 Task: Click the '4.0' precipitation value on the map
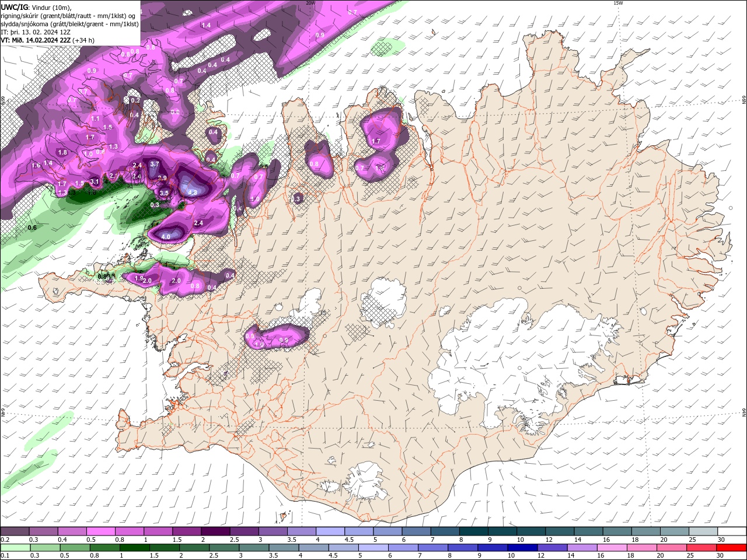click(x=166, y=237)
